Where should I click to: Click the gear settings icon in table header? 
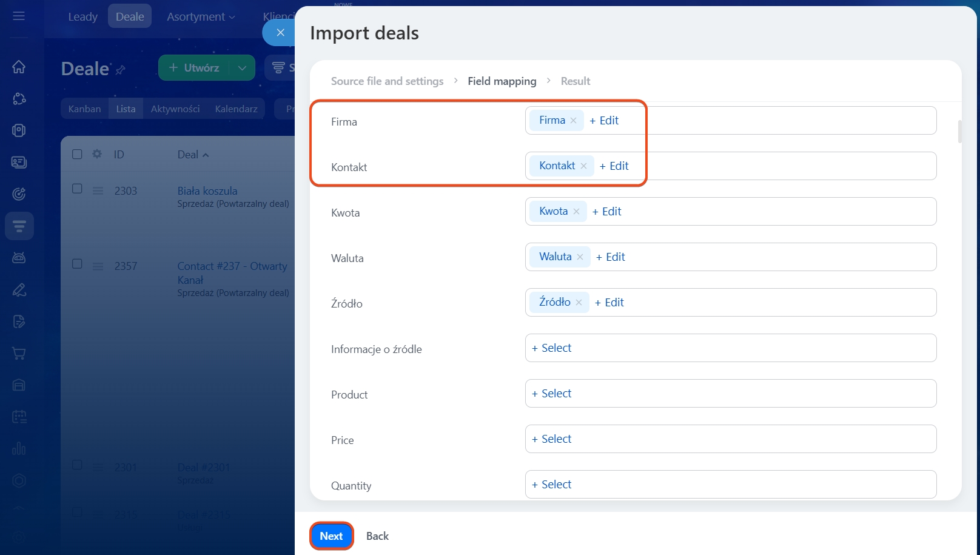(x=97, y=154)
